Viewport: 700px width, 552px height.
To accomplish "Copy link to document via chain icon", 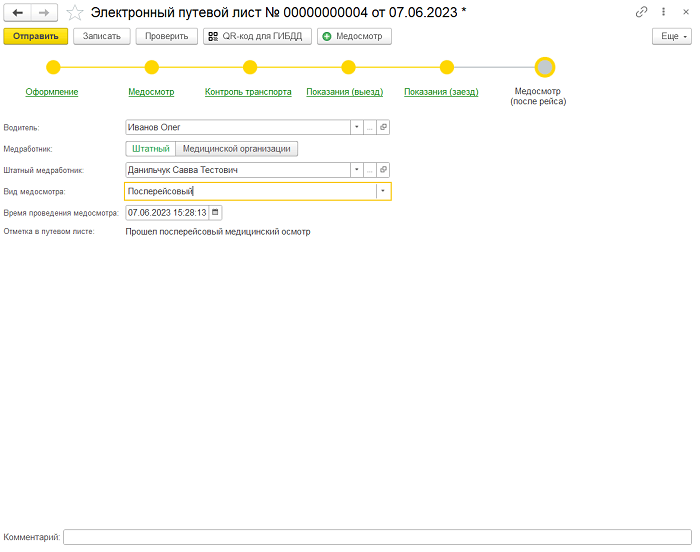I will [x=641, y=12].
